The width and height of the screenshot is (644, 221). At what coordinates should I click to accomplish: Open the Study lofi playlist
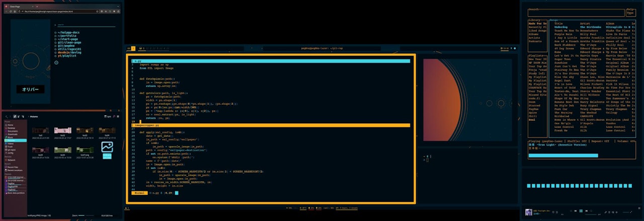pyautogui.click(x=537, y=73)
